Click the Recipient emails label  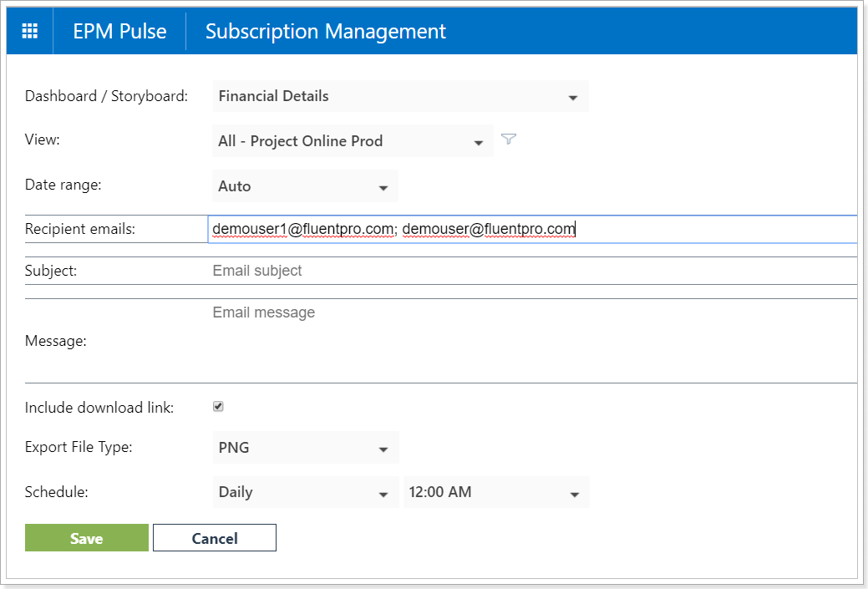pos(80,229)
